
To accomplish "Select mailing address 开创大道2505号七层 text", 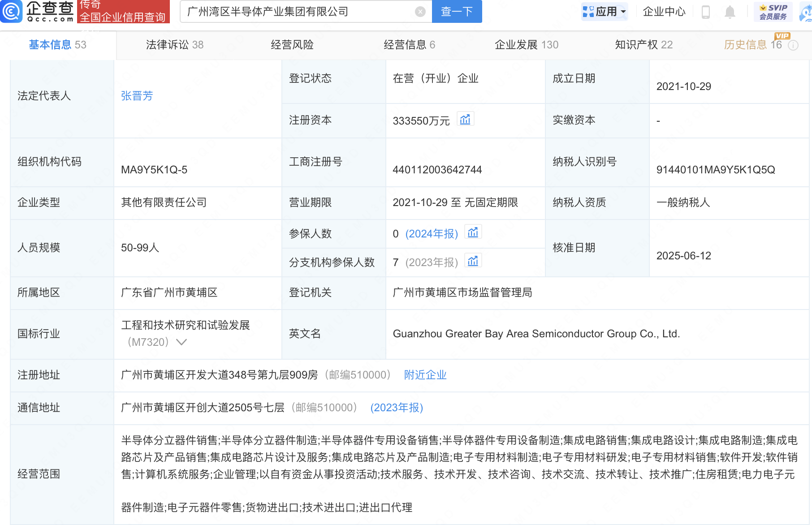I will [x=203, y=408].
